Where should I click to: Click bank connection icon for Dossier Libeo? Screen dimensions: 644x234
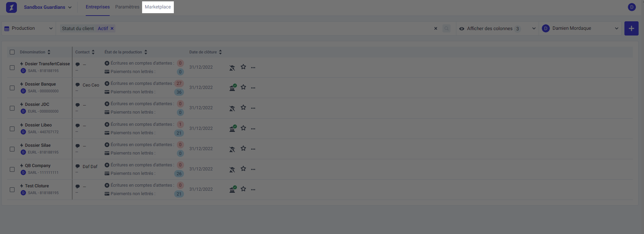point(233,128)
